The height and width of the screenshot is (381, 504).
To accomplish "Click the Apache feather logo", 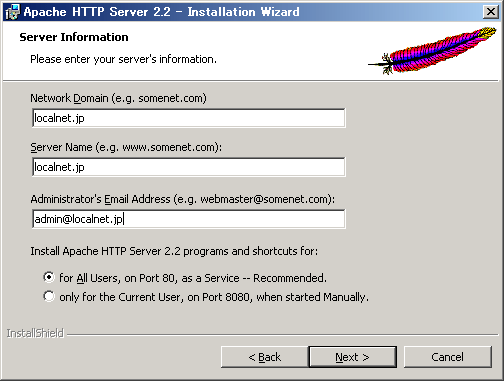I will click(x=432, y=50).
